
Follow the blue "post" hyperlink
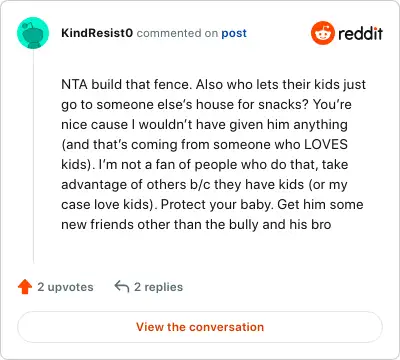point(234,33)
